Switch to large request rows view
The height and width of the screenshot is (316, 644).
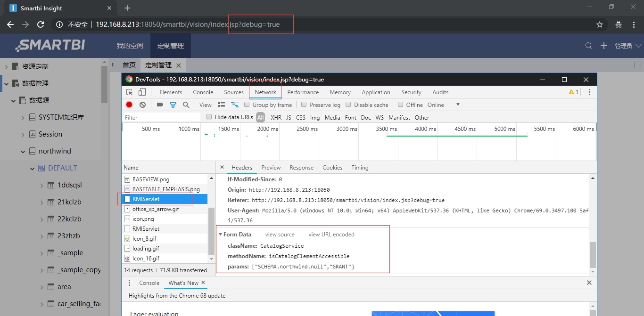[x=222, y=105]
